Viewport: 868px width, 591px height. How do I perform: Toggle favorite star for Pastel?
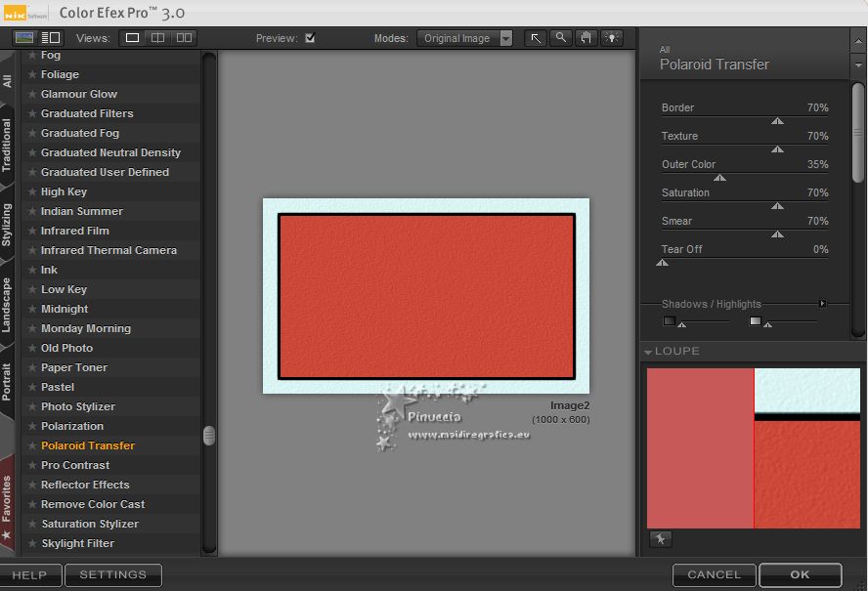[x=32, y=388]
